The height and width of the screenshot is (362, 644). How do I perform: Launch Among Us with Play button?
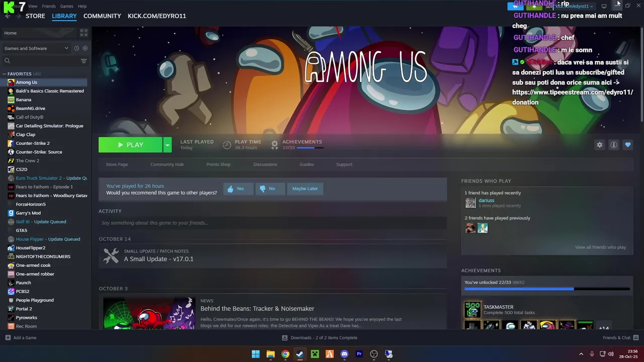point(130,145)
